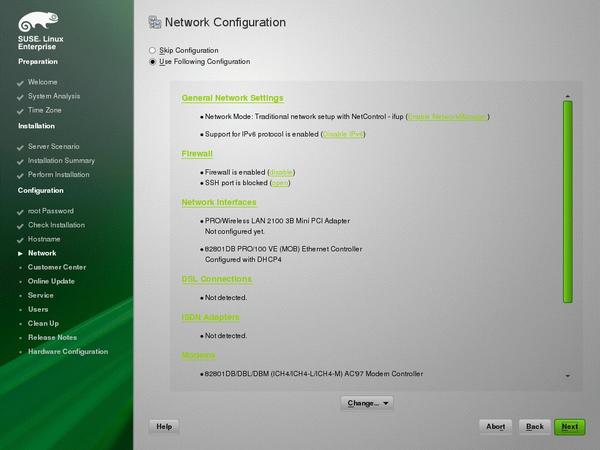The width and height of the screenshot is (600, 450).
Task: Click the open link for SSH port
Action: pyautogui.click(x=280, y=183)
